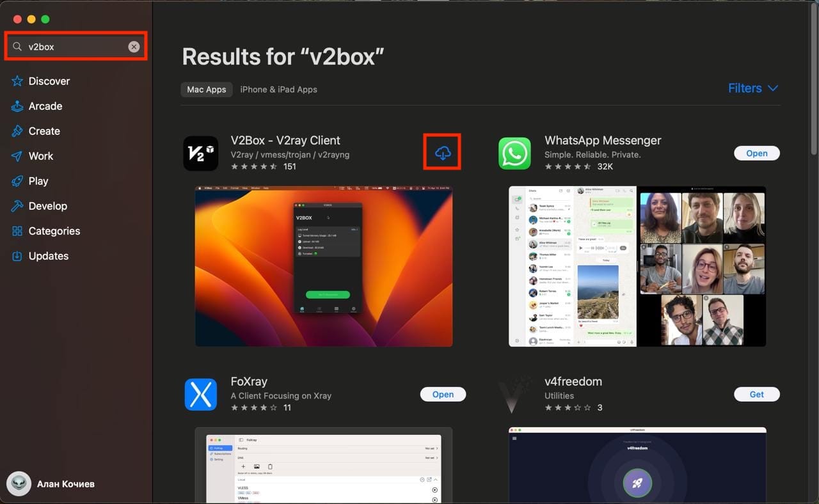This screenshot has height=504, width=819.
Task: Click the cloud download icon for V2Box
Action: (442, 153)
